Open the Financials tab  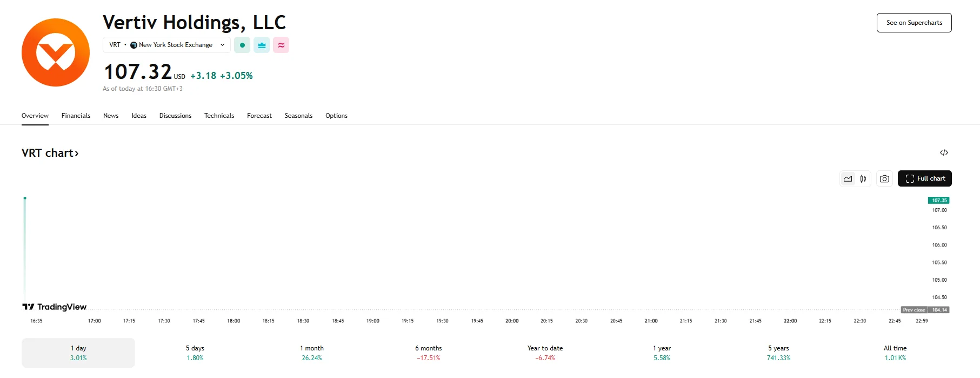[76, 116]
